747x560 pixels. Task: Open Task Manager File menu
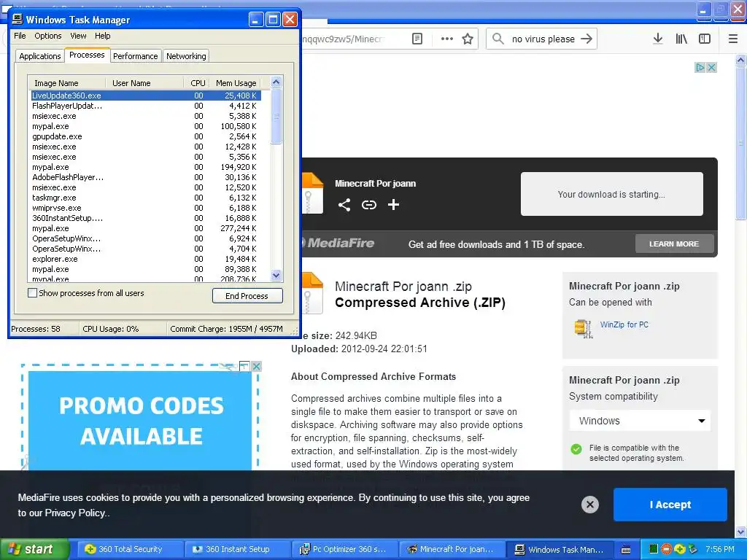point(20,36)
